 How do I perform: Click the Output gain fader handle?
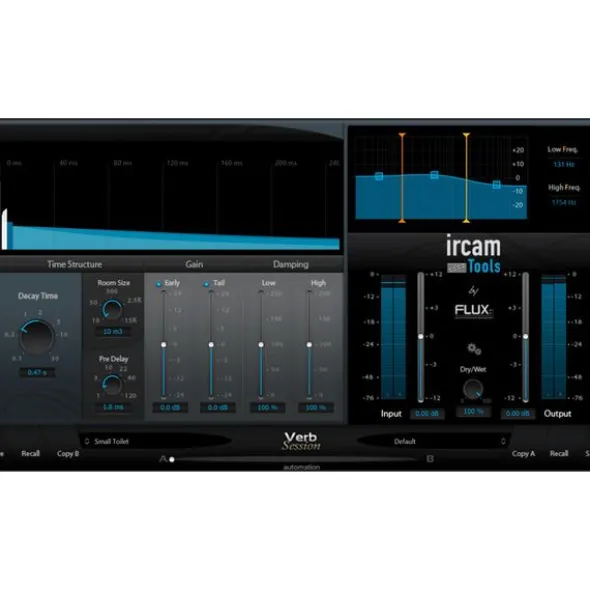tap(526, 336)
